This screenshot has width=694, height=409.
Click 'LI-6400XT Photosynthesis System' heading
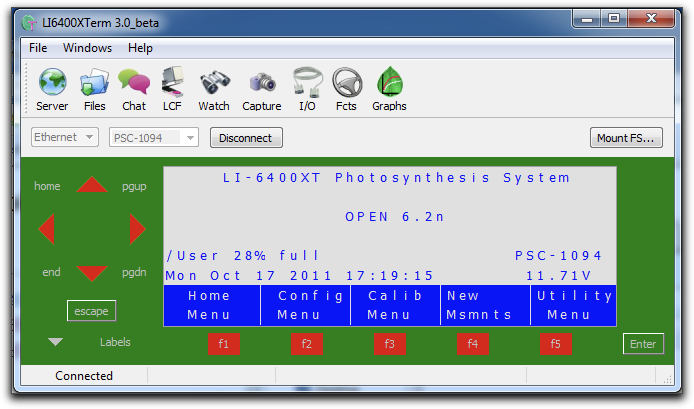[x=396, y=178]
